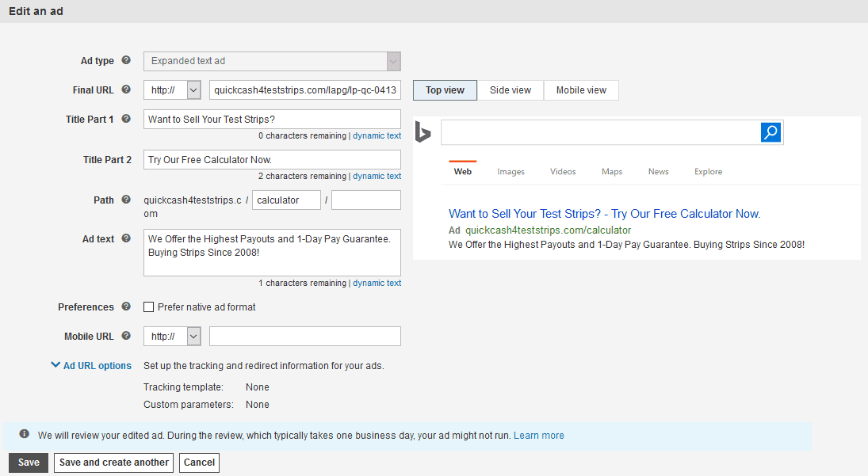Click the green display URL in preview
The image size is (868, 476).
tap(548, 230)
